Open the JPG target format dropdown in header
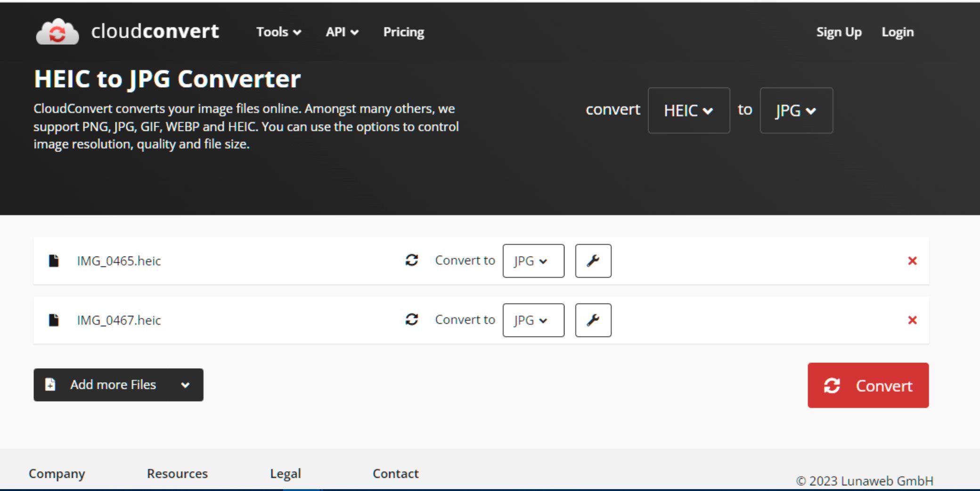The width and height of the screenshot is (980, 491). pyautogui.click(x=796, y=111)
